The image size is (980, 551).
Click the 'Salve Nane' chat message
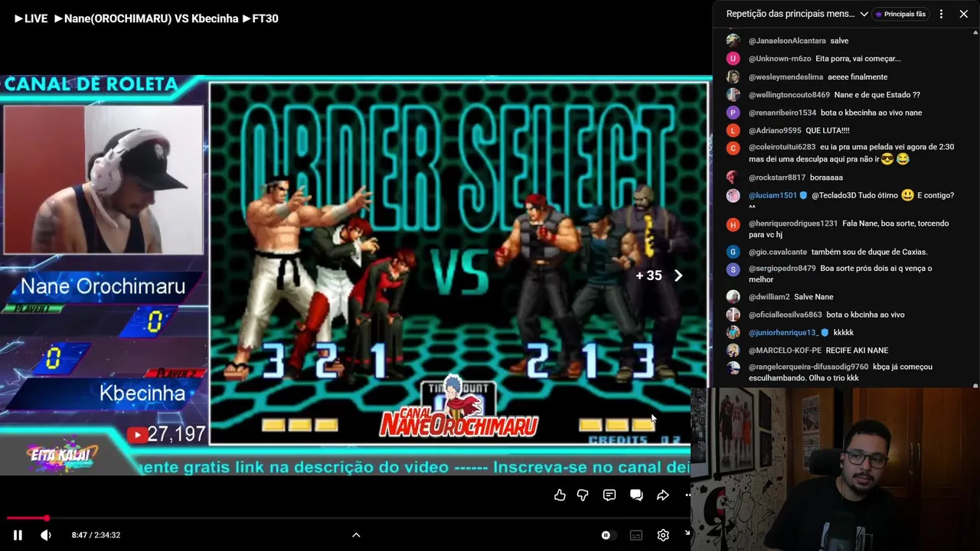(x=813, y=297)
